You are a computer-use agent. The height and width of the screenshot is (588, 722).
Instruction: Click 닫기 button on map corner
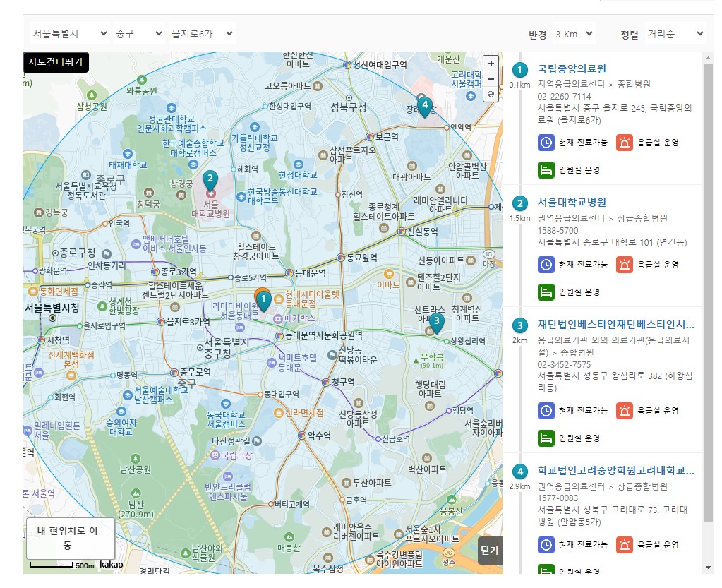[490, 551]
